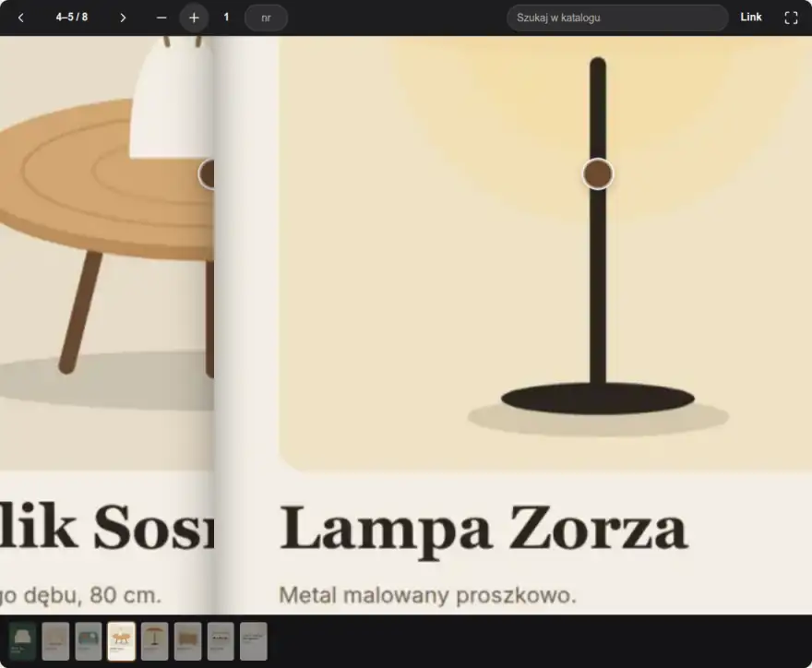
Task: Open the lamp page thumbnail
Action: pos(154,641)
